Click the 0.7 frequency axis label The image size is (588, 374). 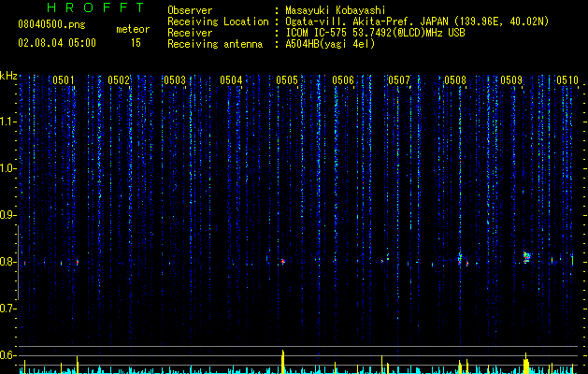[7, 309]
